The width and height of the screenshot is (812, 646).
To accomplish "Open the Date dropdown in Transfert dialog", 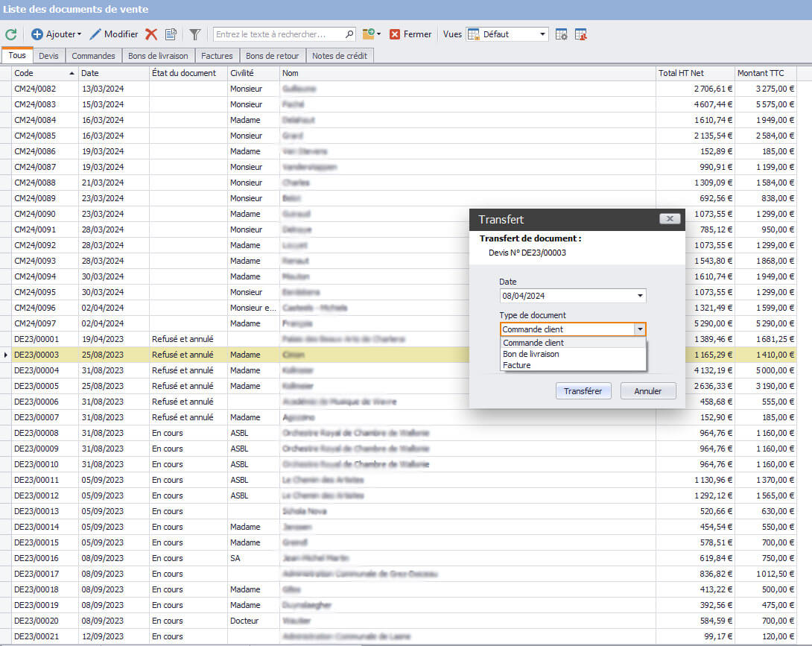I will tap(639, 296).
